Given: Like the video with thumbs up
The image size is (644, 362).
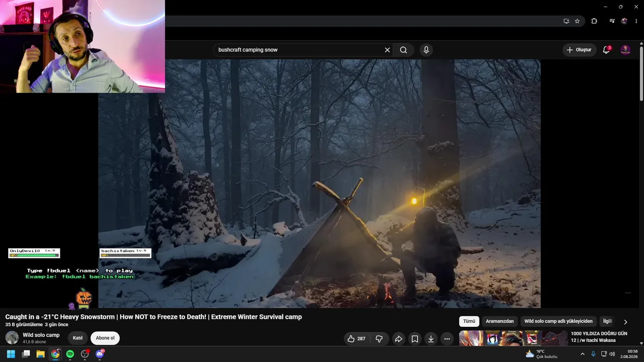Looking at the screenshot, I should [356, 339].
